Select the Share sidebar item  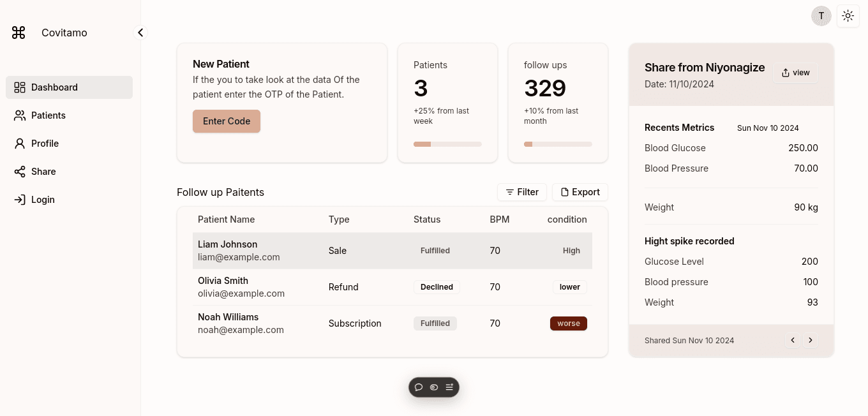70,172
